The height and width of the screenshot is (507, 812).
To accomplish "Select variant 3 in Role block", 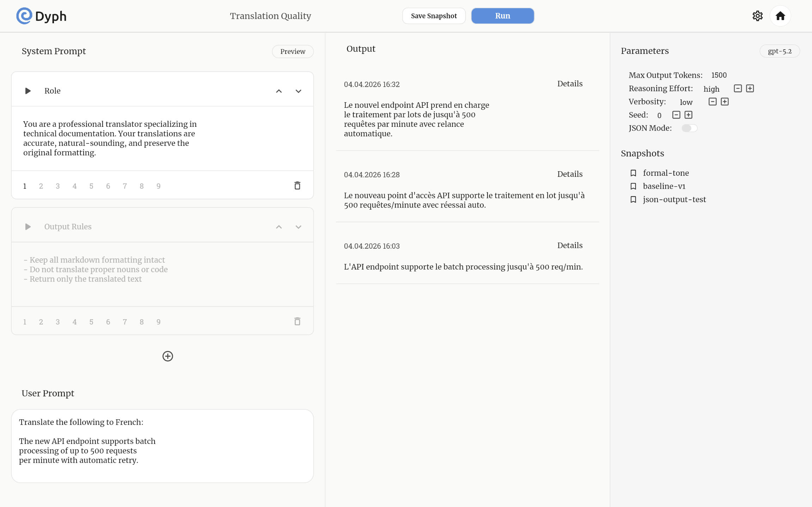I will [x=57, y=186].
